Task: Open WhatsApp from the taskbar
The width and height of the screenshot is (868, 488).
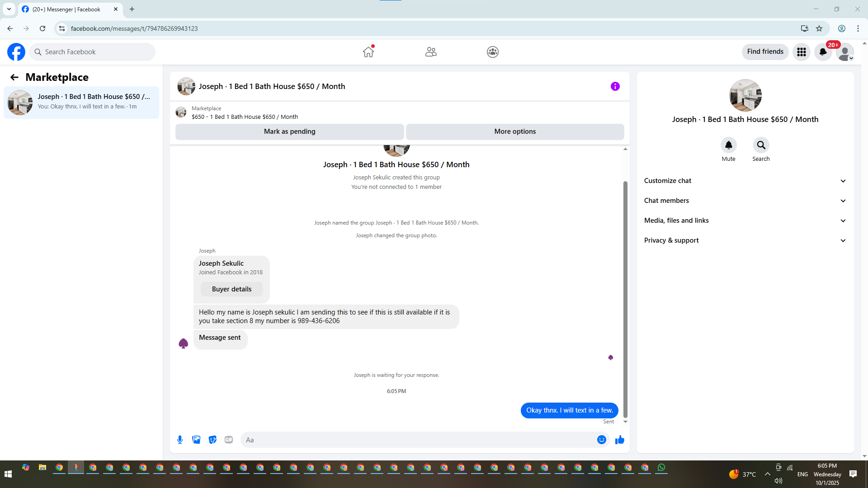Action: click(x=661, y=468)
